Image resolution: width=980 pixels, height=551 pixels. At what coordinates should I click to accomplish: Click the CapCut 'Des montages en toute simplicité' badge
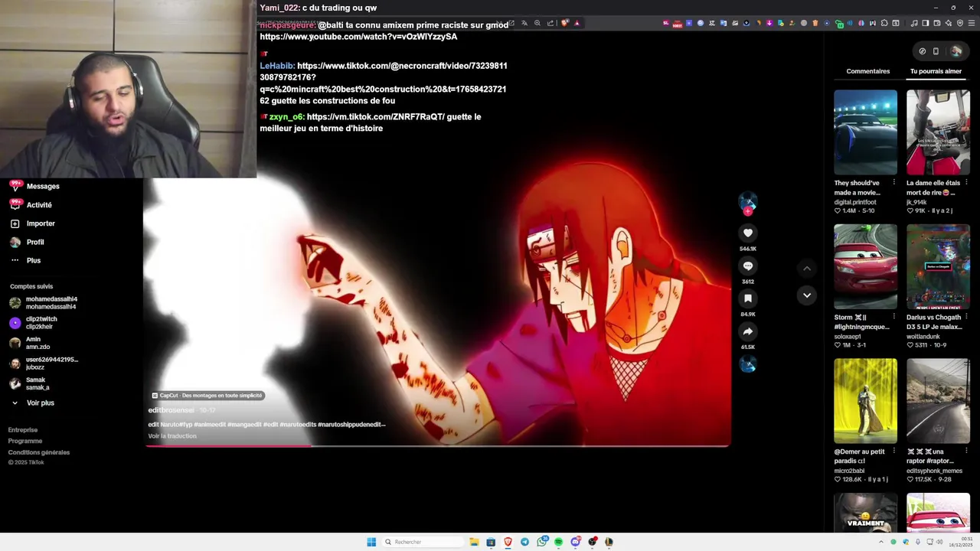click(x=207, y=396)
